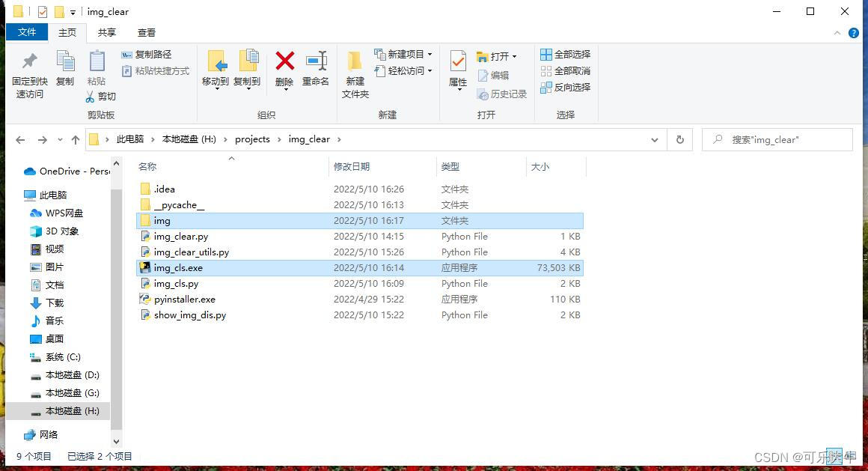Sort by the Date Modified (修改日期) column header
Screen dimensions: 868x471
352,167
